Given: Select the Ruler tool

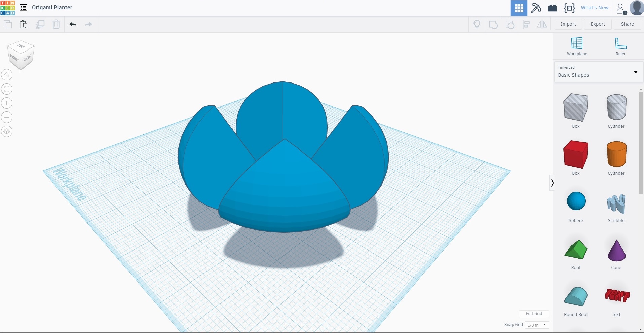Looking at the screenshot, I should [x=620, y=46].
